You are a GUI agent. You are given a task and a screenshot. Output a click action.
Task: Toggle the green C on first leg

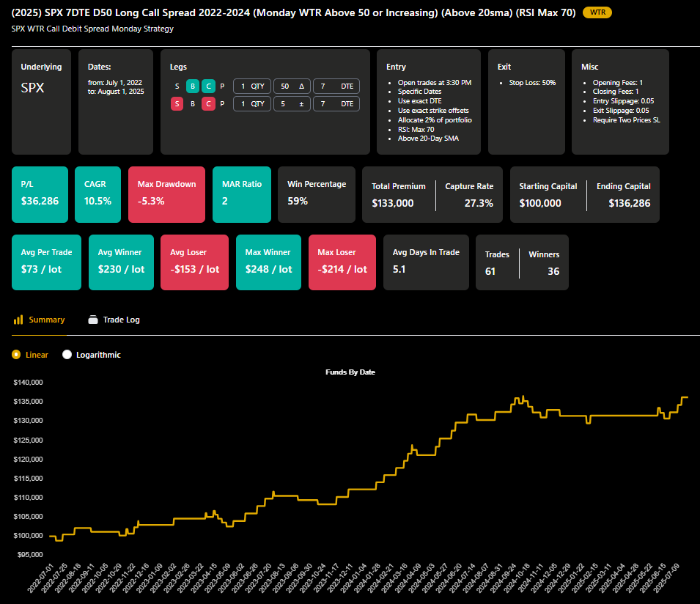click(x=208, y=86)
